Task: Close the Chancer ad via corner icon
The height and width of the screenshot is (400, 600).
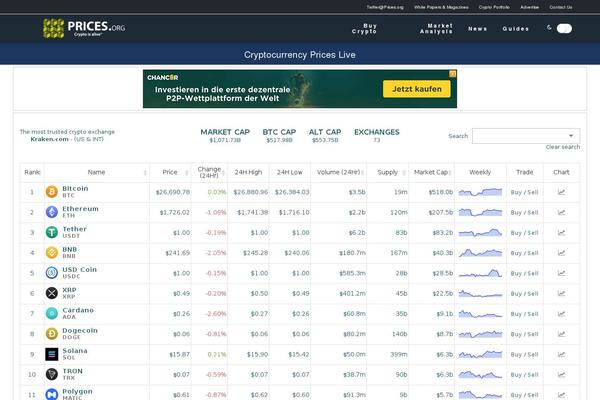Action: (453, 74)
